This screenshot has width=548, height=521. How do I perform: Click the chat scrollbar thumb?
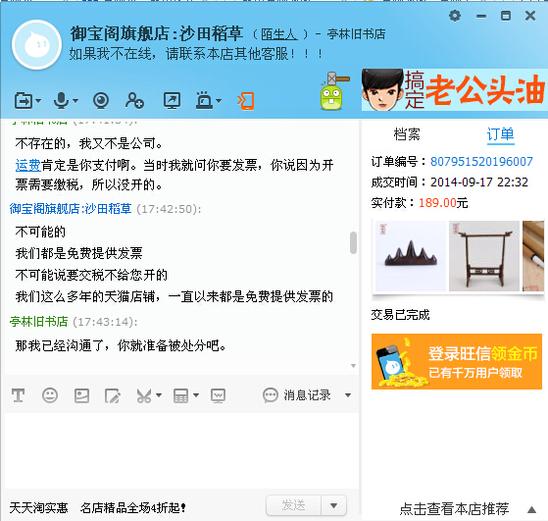pos(353,242)
